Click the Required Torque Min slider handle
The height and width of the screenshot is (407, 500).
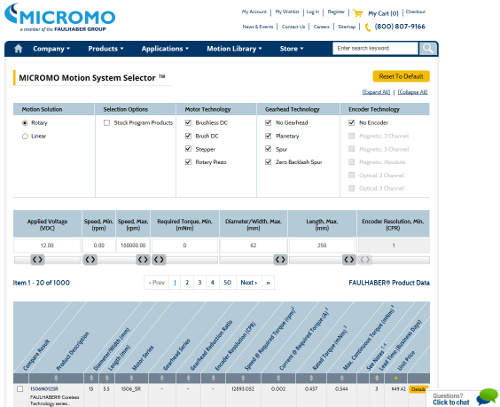coord(159,259)
